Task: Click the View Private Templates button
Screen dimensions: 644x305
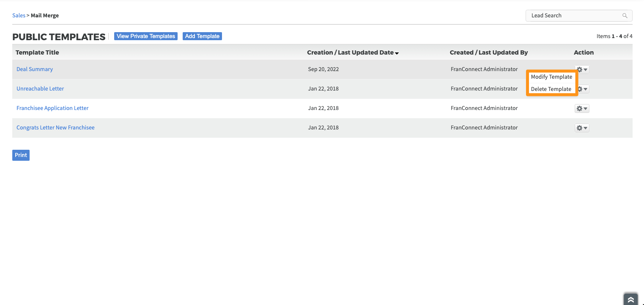Action: click(146, 36)
